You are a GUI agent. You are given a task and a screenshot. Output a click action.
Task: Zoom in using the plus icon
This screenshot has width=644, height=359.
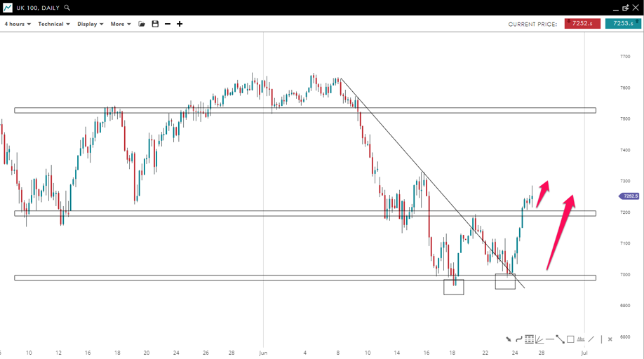coord(180,24)
